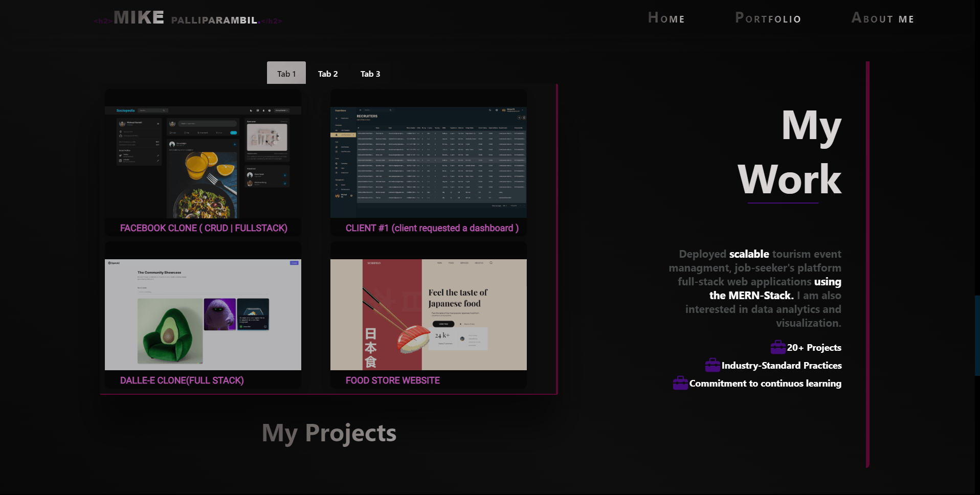Click the briefcase icon beside Commitment to continuos learning
Screen dimensions: 980x495
(680, 382)
